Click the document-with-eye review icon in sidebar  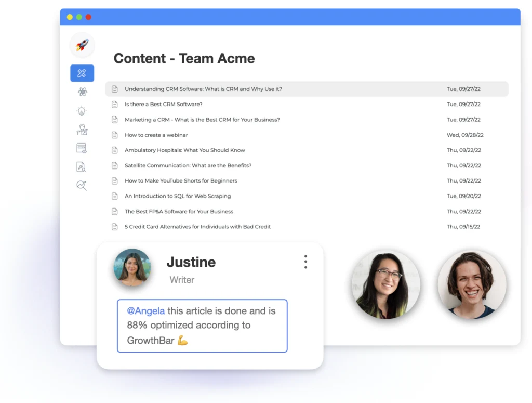click(x=82, y=148)
